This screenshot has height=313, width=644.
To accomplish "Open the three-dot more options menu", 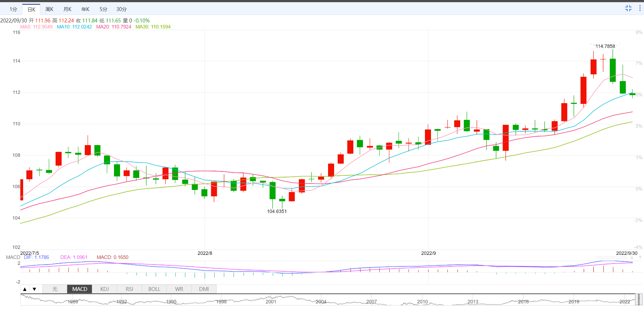I will coord(640,8).
